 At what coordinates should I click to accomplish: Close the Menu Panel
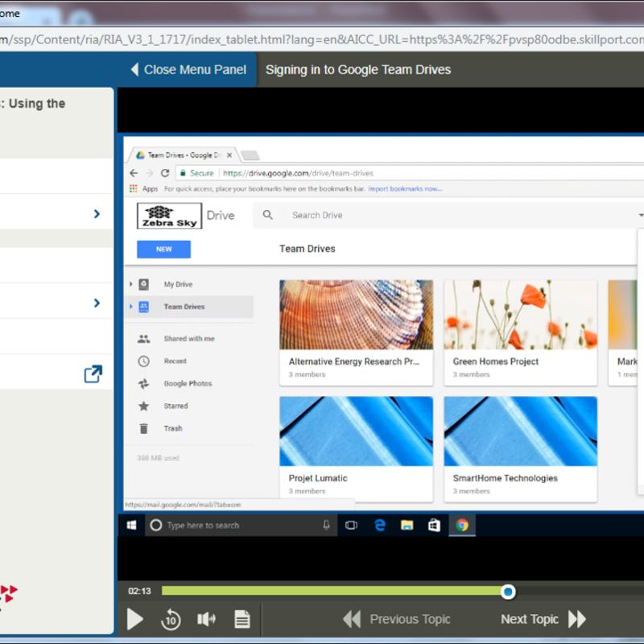[188, 69]
